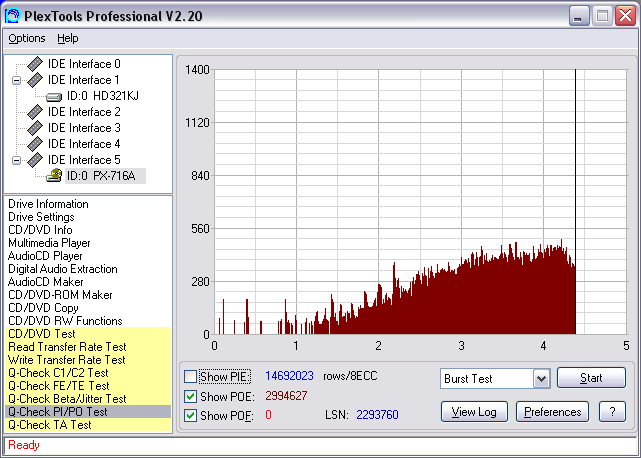Viewport: 641px width, 458px height.
Task: Select Q-Check PI/PO Test
Action: [88, 412]
